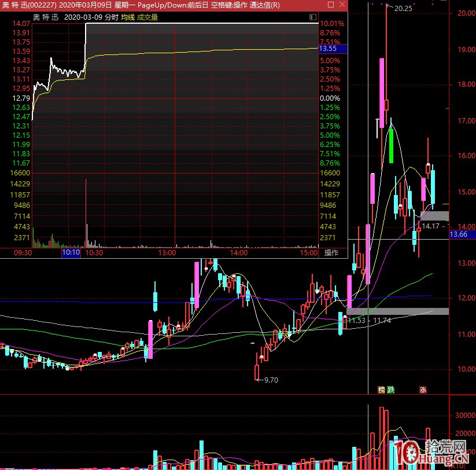Click the 9.70 low-price annotation
This screenshot has height=470, width=476.
click(x=271, y=380)
